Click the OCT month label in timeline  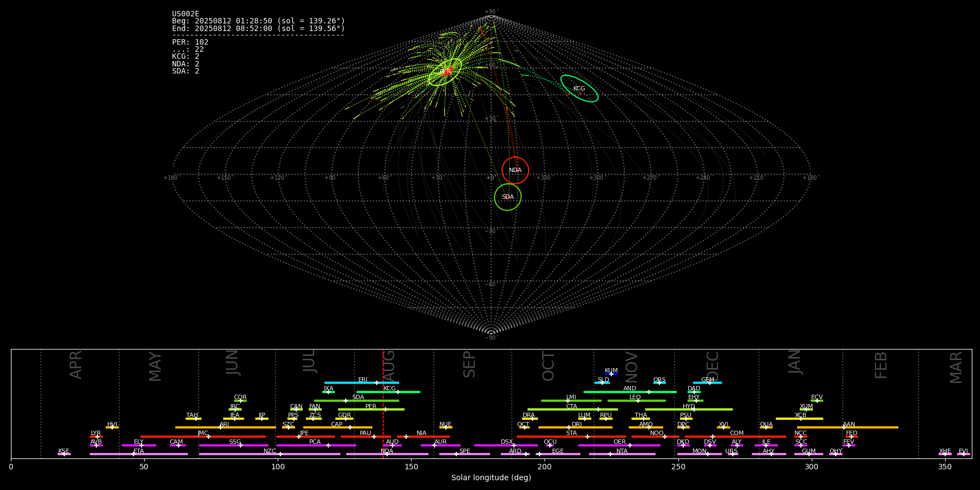pos(548,366)
